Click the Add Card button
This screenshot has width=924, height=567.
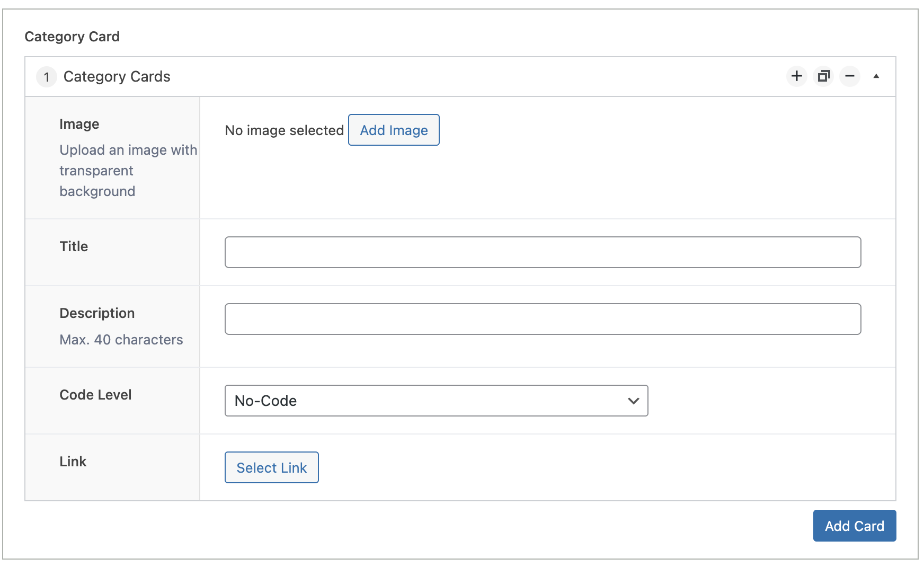tap(855, 526)
